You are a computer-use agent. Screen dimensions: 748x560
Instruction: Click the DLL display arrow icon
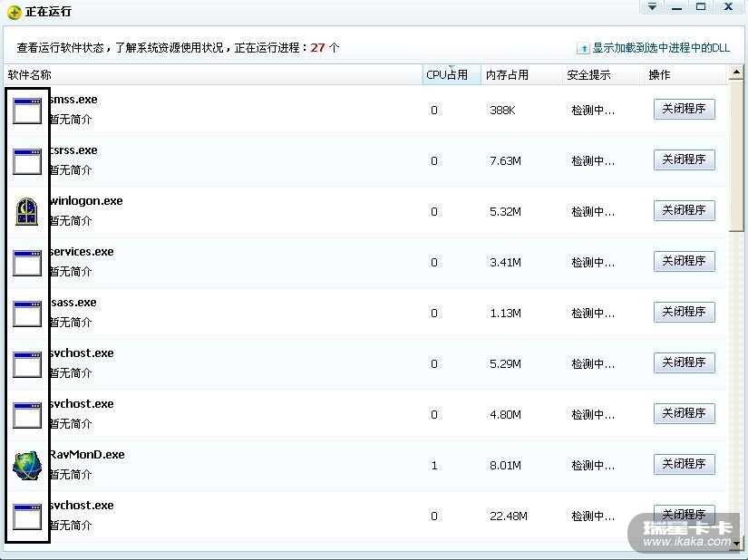tap(583, 48)
